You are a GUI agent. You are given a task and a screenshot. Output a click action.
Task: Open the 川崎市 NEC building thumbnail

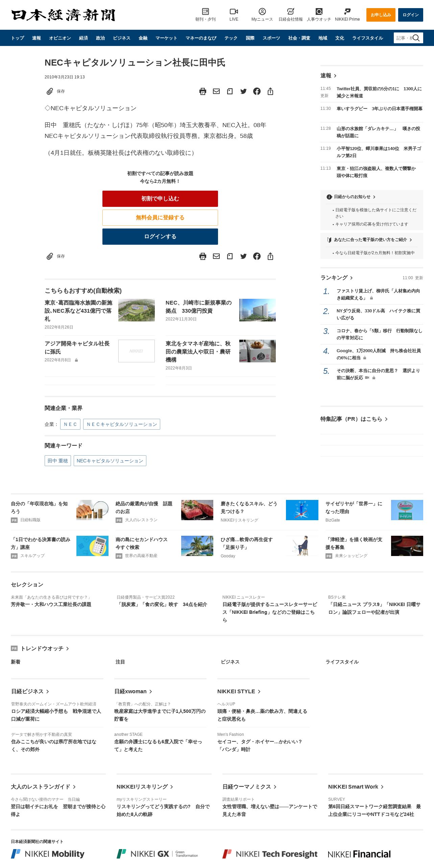pyautogui.click(x=258, y=310)
